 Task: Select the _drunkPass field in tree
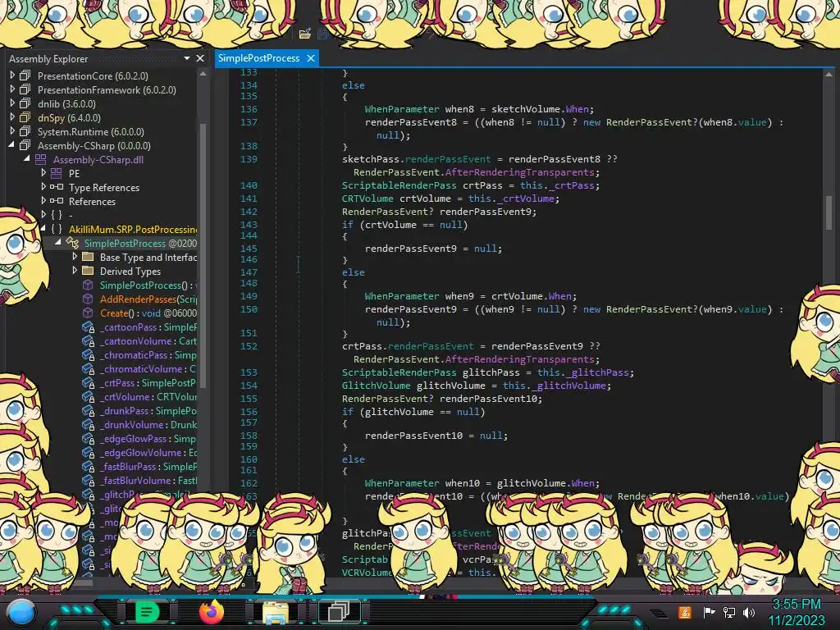148,411
